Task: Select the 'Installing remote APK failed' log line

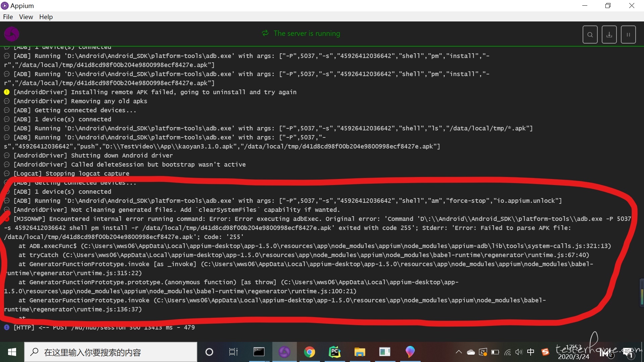Action: [x=155, y=92]
